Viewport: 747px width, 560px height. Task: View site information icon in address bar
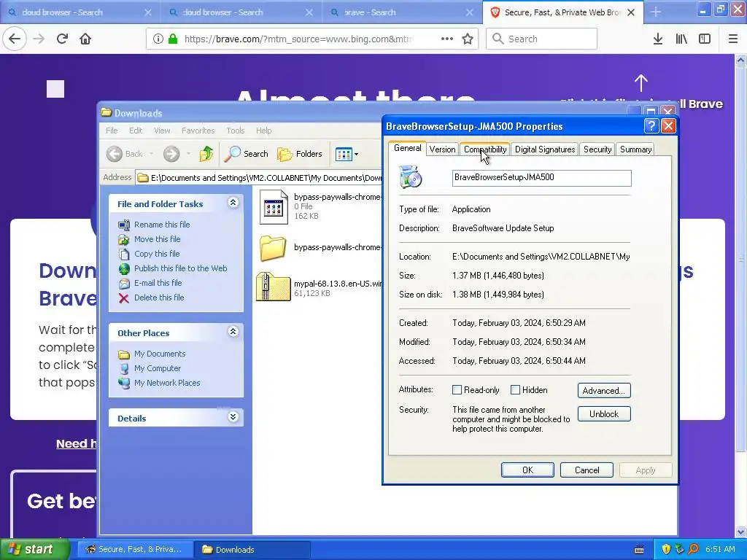(158, 39)
